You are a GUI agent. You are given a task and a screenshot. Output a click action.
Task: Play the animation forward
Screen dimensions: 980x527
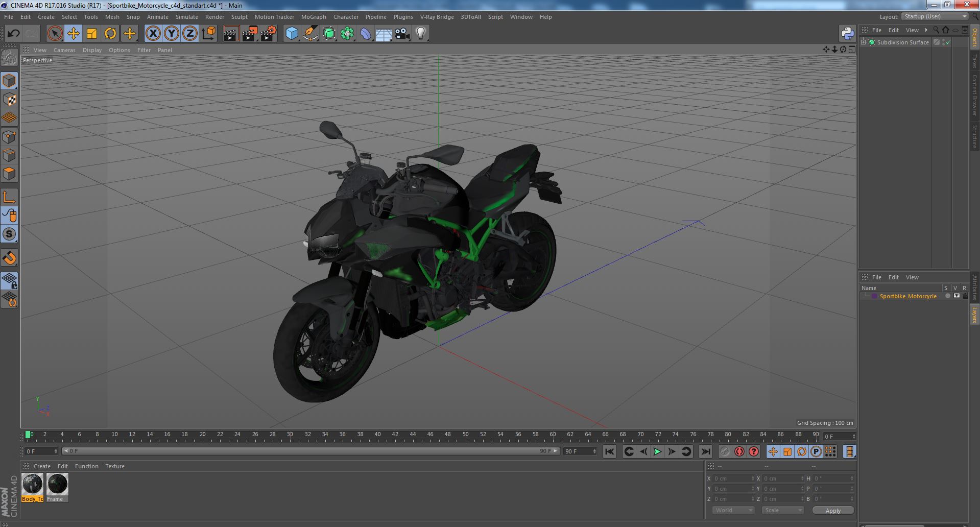click(x=657, y=451)
